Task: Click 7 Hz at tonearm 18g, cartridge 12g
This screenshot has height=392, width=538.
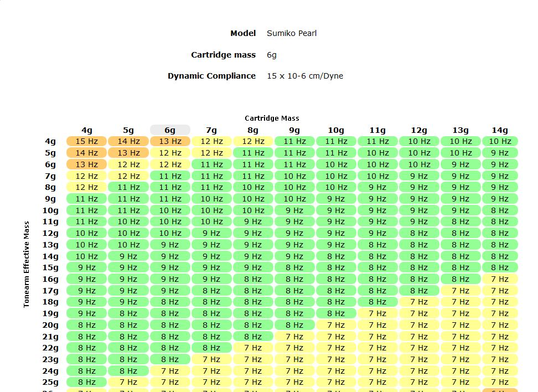Action: point(419,302)
